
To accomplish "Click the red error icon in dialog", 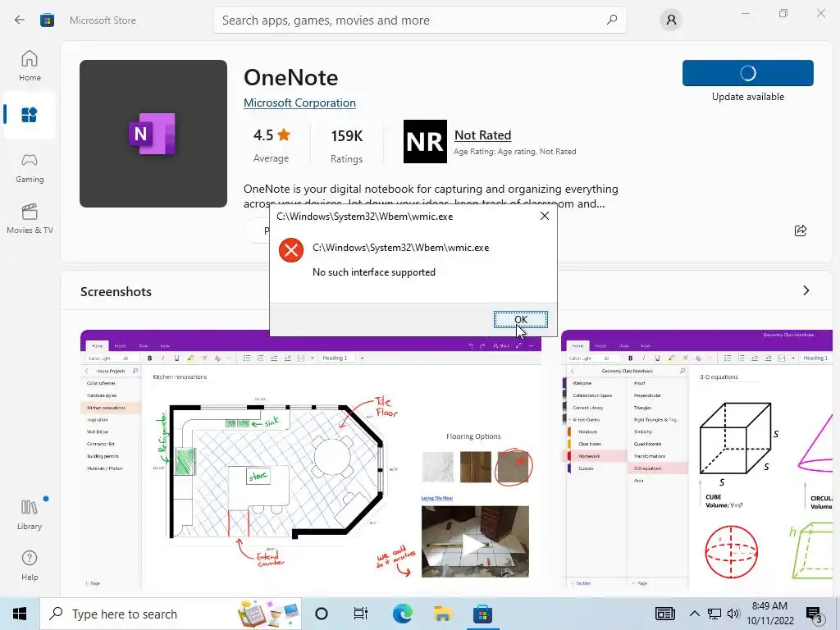I will click(x=291, y=250).
